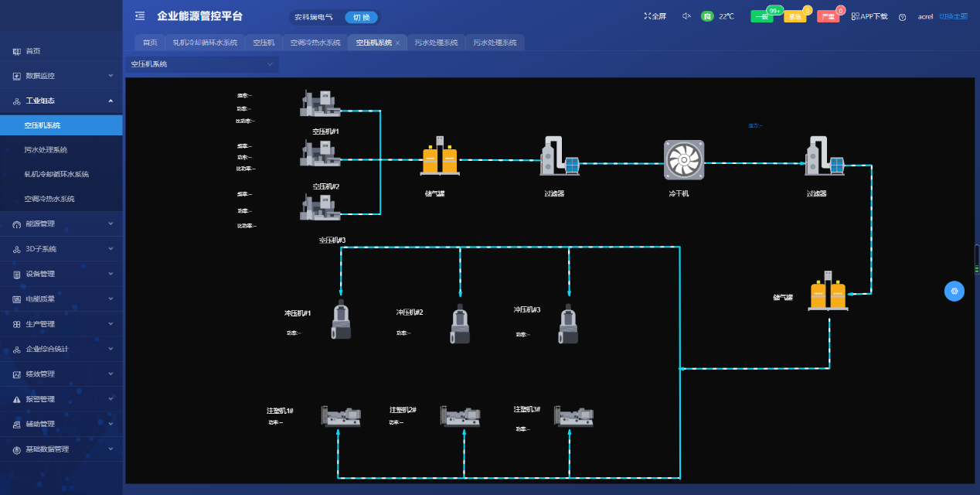The image size is (980, 495).
Task: Close the 空压机系统 tab
Action: pos(398,43)
